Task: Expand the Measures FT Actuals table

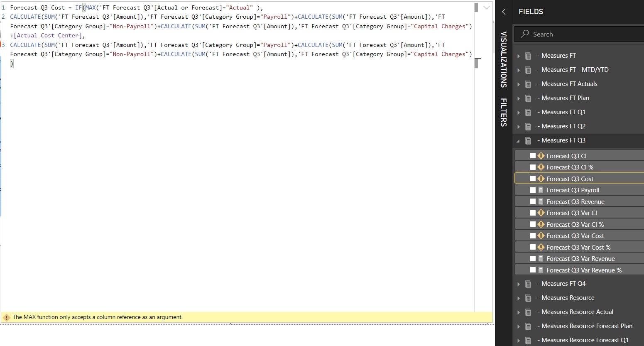Action: 519,84
